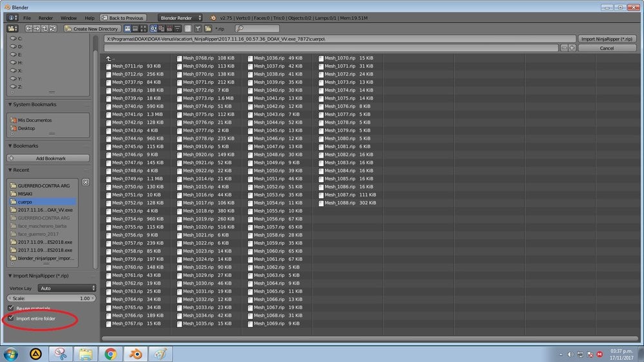This screenshot has width=644, height=362.
Task: Select drive X: volume
Action: (x=17, y=71)
